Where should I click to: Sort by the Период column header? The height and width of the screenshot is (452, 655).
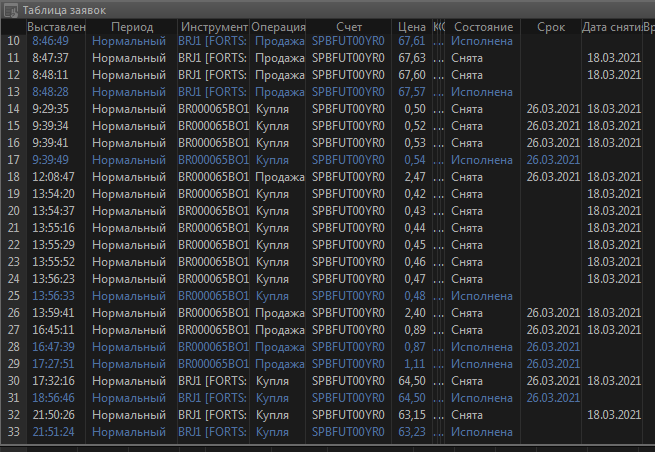tap(132, 27)
